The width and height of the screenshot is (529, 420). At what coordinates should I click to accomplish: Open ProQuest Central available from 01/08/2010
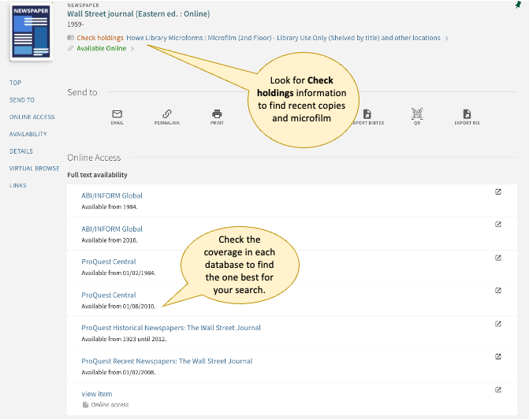pyautogui.click(x=109, y=295)
